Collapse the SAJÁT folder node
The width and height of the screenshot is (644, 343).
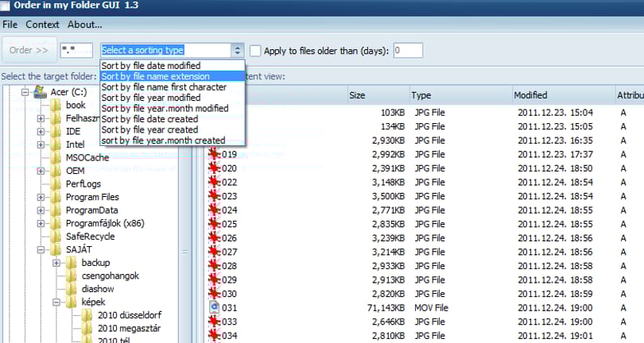[x=41, y=250]
